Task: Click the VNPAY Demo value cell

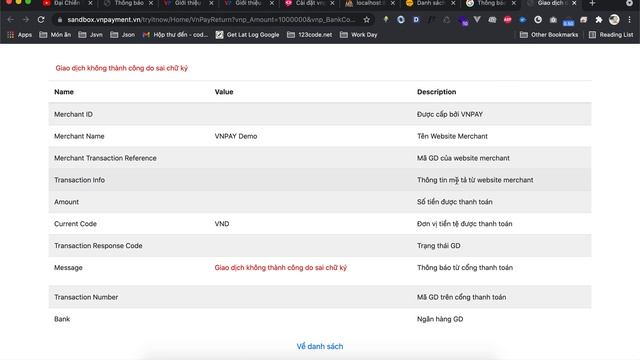Action: 236,136
